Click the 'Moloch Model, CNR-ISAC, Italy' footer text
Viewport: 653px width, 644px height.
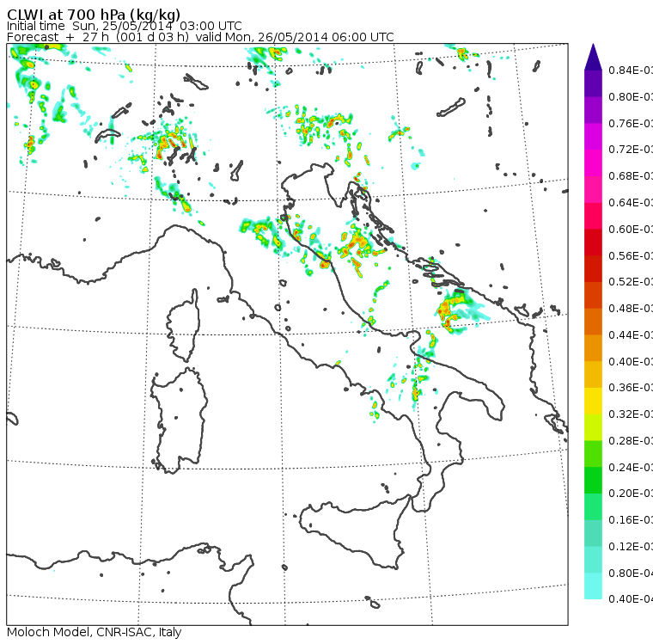(95, 632)
